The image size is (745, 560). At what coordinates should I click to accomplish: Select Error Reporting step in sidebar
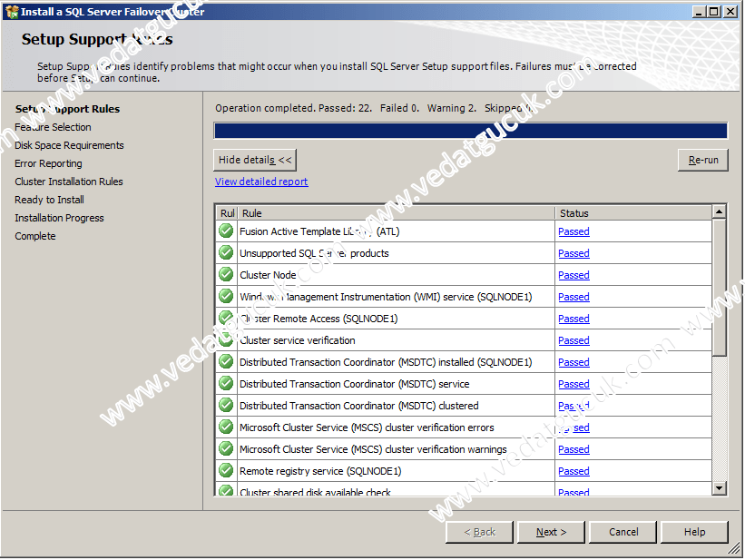48,163
